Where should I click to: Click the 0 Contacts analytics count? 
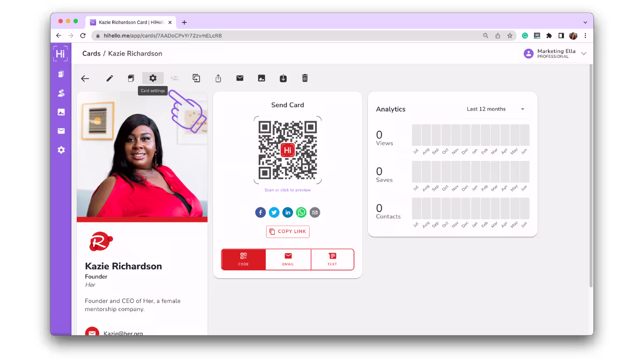click(x=379, y=208)
